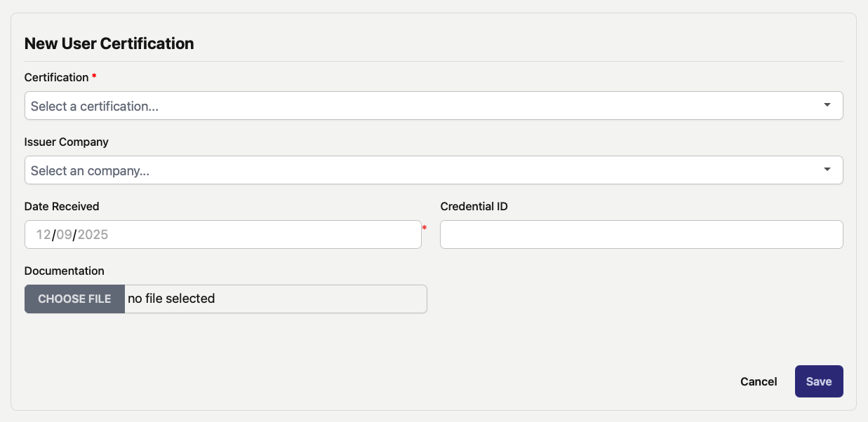Click the 'New User Certification' heading
The image size is (868, 422).
point(109,43)
